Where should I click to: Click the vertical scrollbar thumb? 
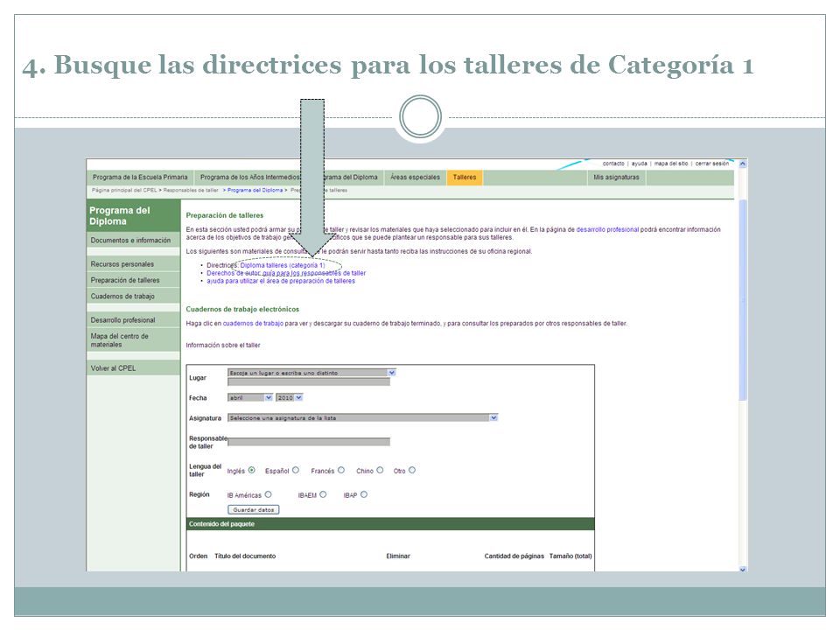[743, 300]
